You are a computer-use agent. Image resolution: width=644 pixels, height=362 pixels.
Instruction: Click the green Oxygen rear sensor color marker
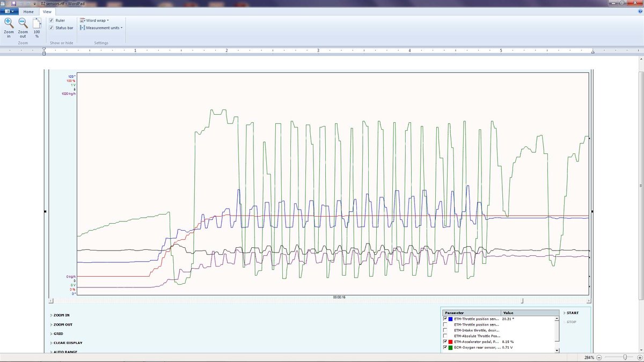point(450,347)
